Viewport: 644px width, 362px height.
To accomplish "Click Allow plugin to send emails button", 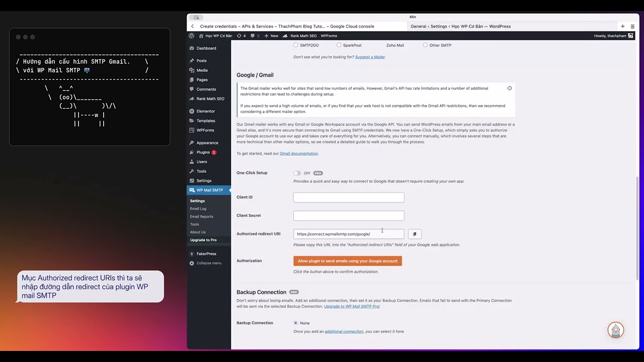I will tap(348, 261).
